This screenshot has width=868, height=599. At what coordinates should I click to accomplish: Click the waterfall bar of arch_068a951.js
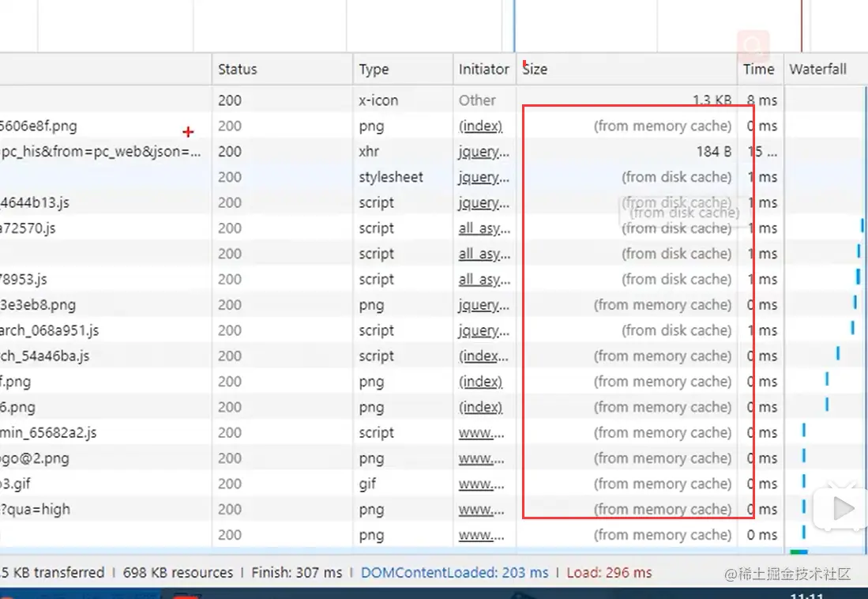852,327
